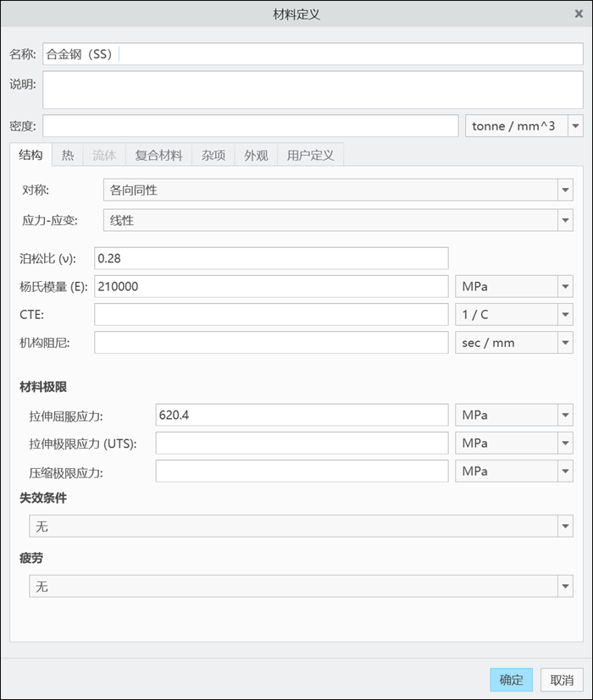This screenshot has width=593, height=700.
Task: Open the 外观 tab
Action: [x=256, y=155]
